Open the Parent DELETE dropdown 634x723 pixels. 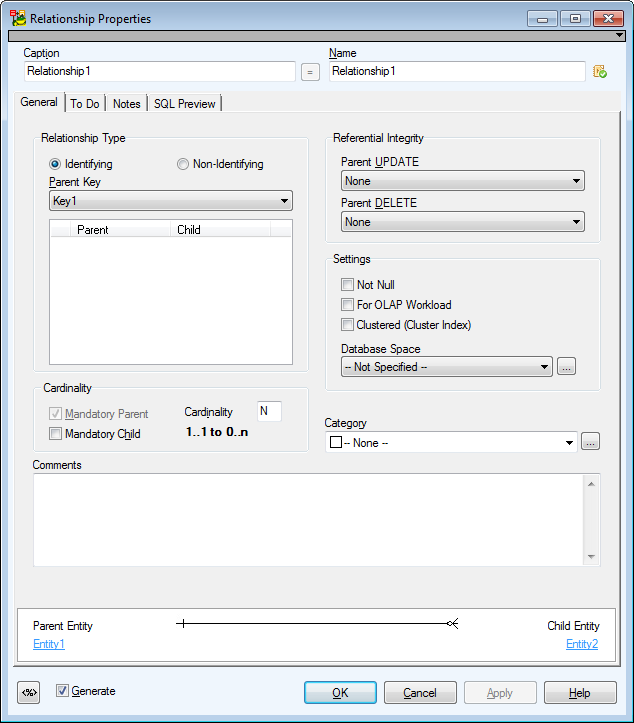coord(462,222)
